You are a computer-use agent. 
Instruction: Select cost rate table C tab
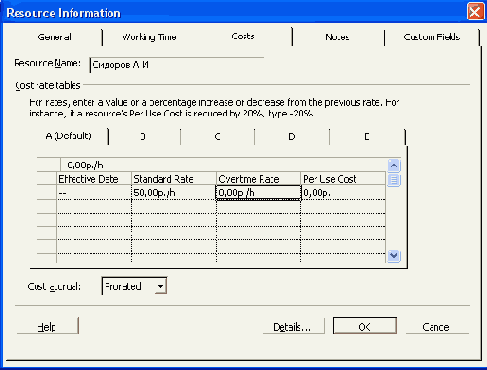[217, 136]
